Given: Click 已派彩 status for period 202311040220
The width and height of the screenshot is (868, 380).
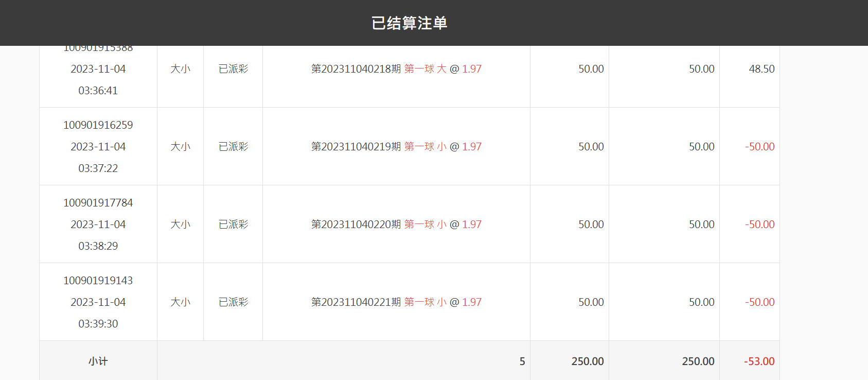Looking at the screenshot, I should tap(233, 224).
